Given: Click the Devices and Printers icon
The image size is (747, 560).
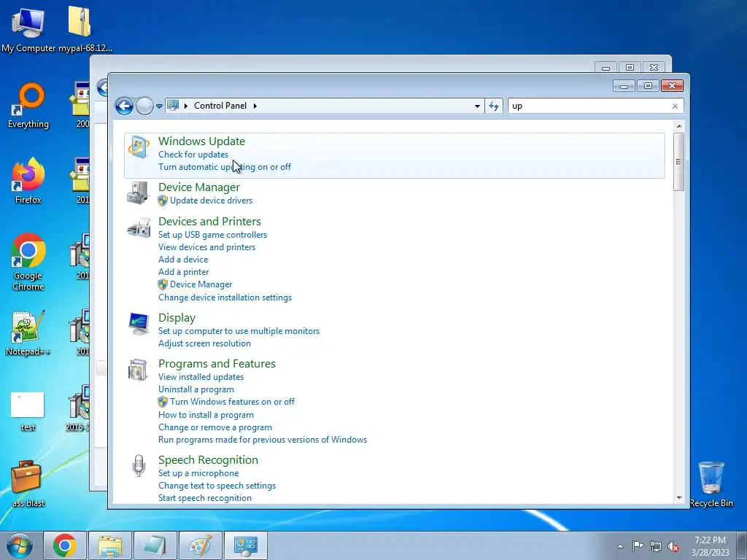Looking at the screenshot, I should point(139,227).
